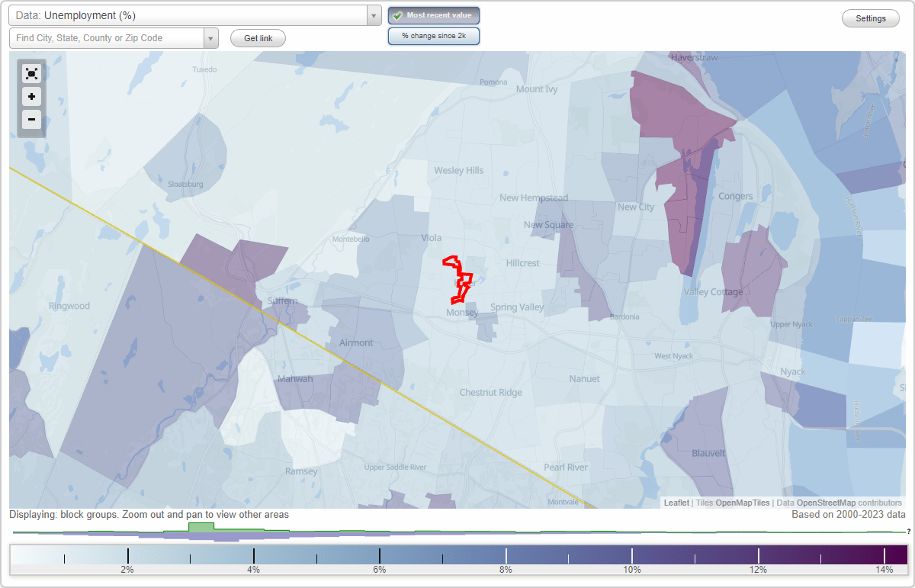Zoom out using the minus icon
Image resolution: width=915 pixels, height=588 pixels.
(31, 120)
